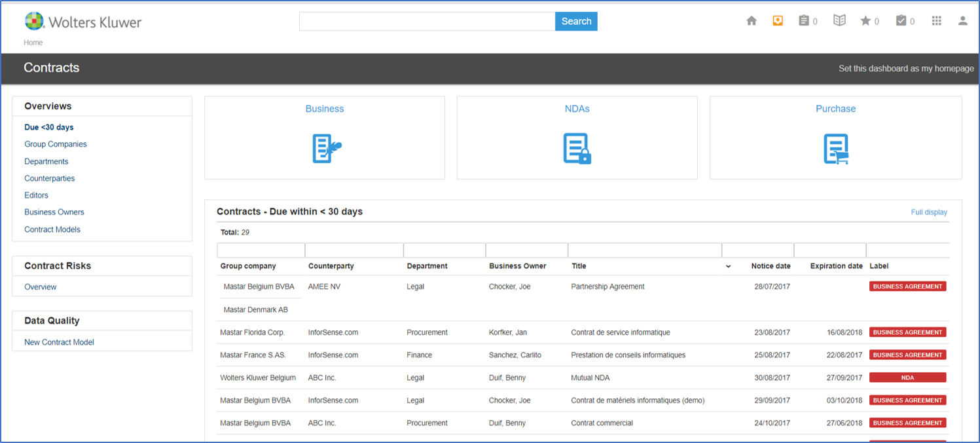Open the Purchase cart document icon
Image resolution: width=980 pixels, height=443 pixels.
coord(835,149)
